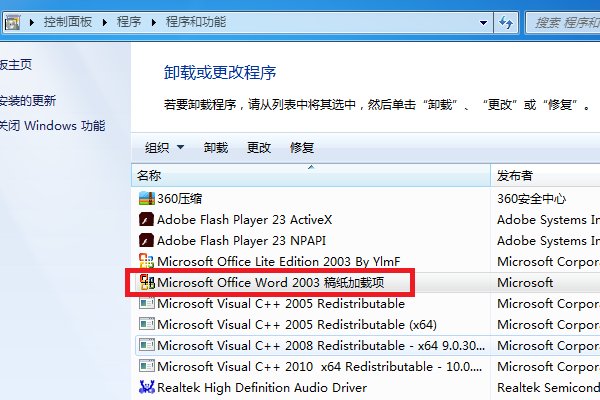The image size is (600, 400).
Task: Click the 搜索 程序和功能 search box
Action: [x=563, y=23]
